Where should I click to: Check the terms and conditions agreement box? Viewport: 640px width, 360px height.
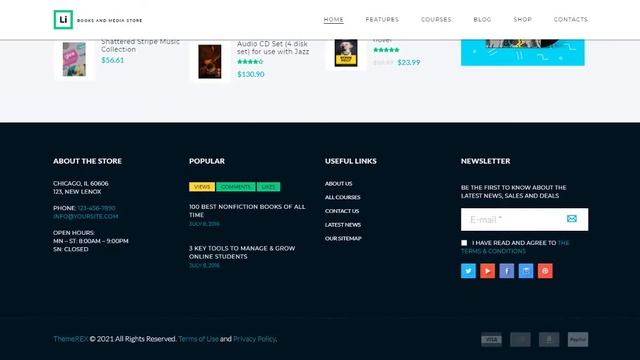pos(464,243)
